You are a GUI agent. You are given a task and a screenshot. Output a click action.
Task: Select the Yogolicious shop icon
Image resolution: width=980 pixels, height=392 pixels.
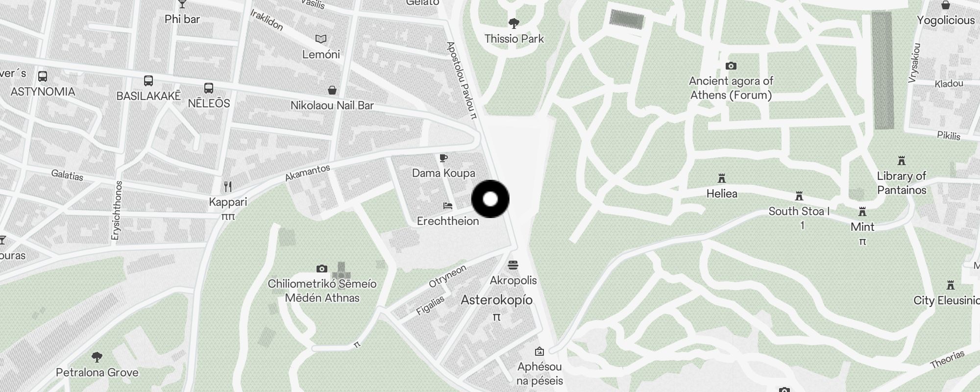point(946,5)
